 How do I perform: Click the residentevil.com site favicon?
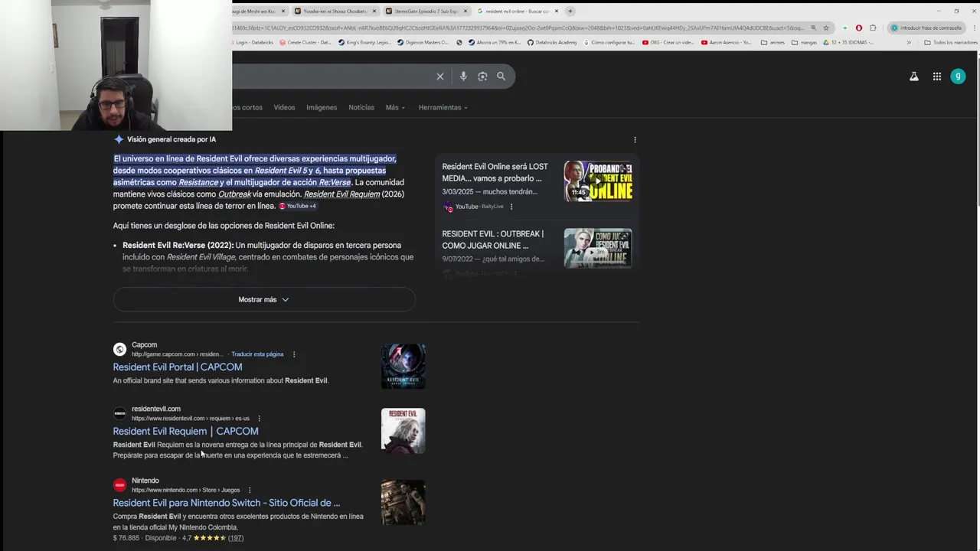(x=119, y=413)
